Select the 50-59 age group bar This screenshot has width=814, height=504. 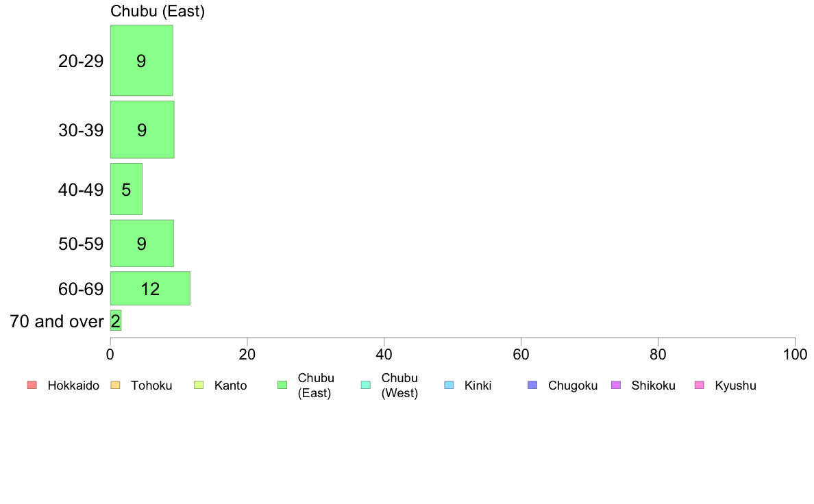[x=142, y=243]
